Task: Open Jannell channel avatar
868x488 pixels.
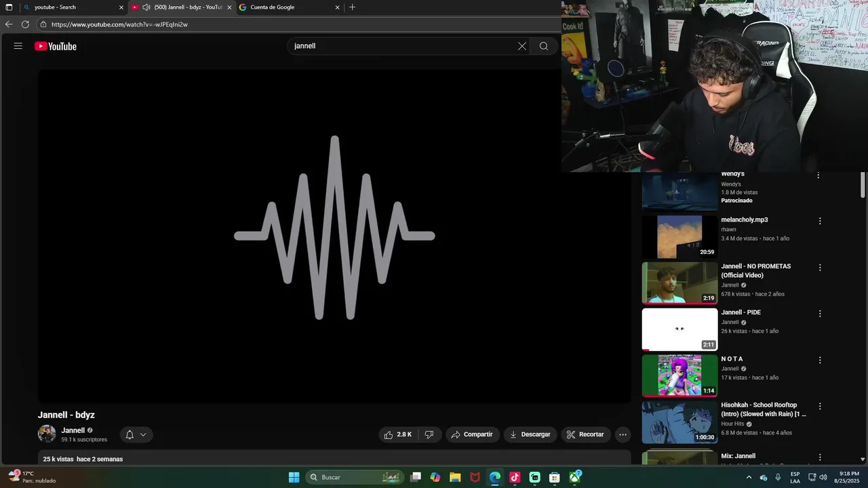Action: pos(47,434)
